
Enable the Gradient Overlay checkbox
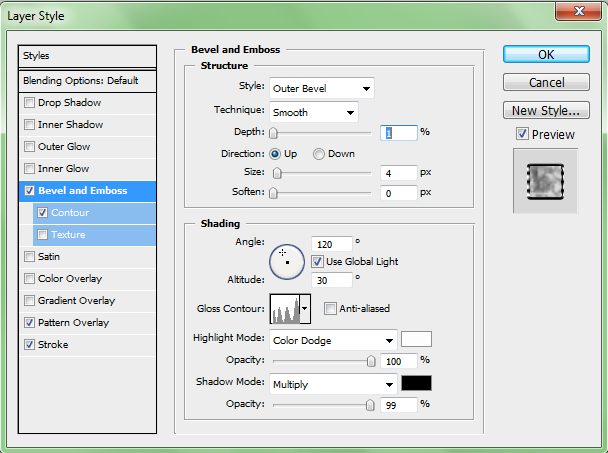click(x=29, y=301)
